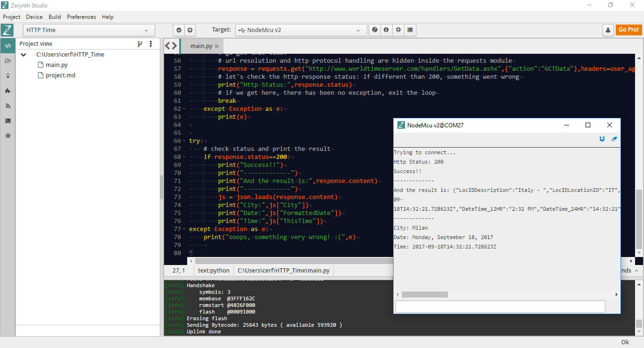Click the uplink arrow button
644x348 pixels.
coord(190,30)
